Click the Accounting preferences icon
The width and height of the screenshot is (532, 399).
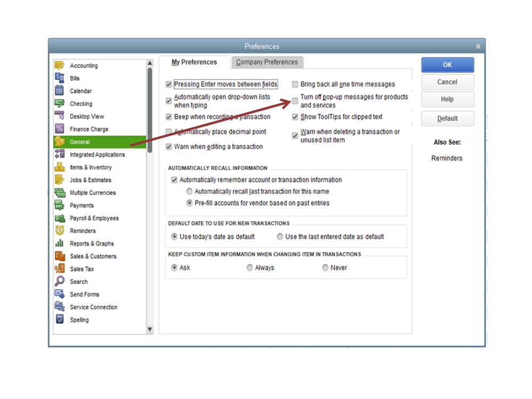59,65
